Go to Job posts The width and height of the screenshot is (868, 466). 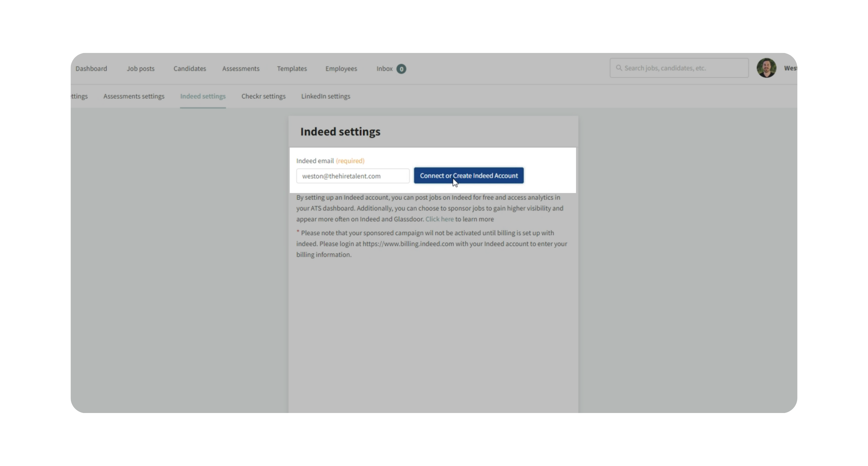[x=141, y=68]
